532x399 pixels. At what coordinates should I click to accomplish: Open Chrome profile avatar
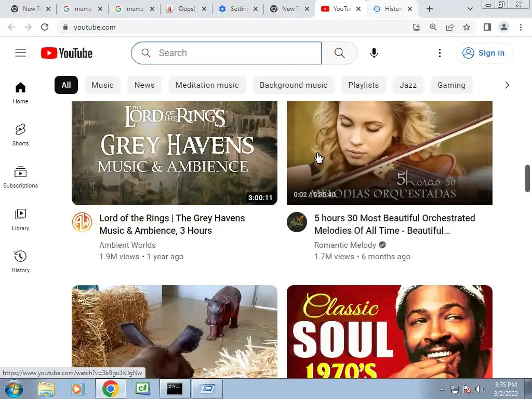pos(504,27)
